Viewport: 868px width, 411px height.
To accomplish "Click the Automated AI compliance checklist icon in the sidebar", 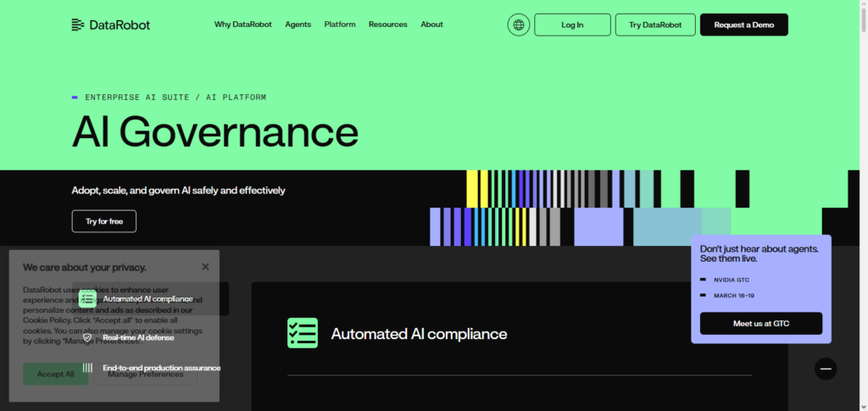I will tap(87, 298).
